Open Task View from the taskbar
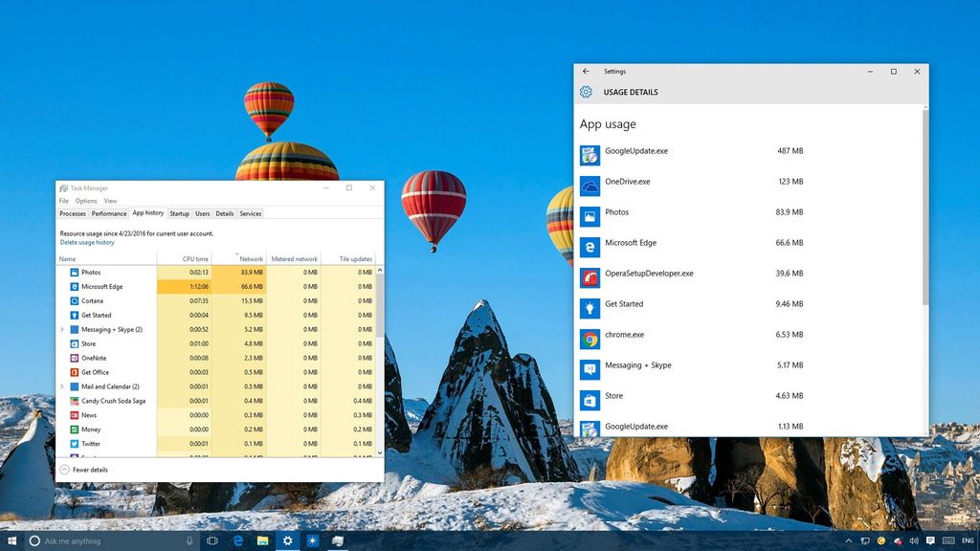 (x=212, y=540)
